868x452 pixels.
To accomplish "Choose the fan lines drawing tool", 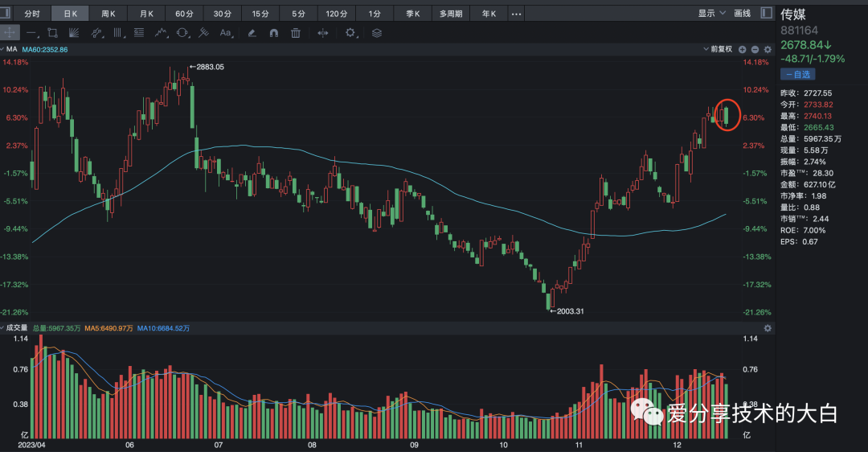I will (74, 33).
